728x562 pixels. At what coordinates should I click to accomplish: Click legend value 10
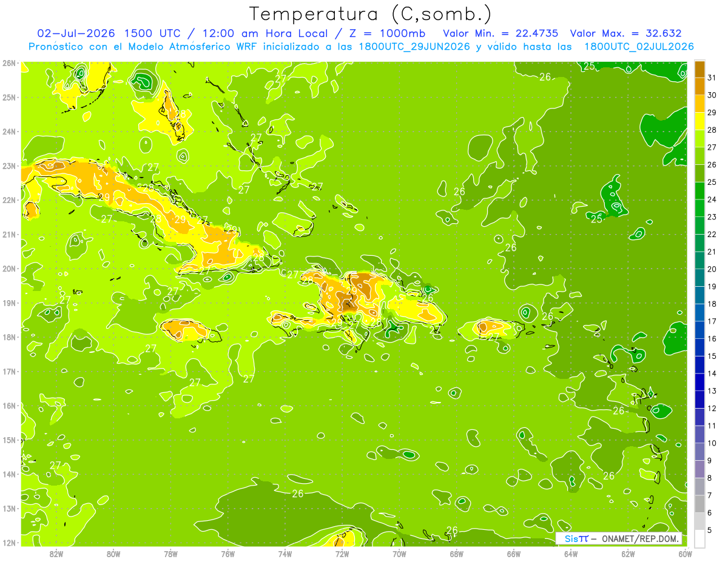tap(713, 443)
